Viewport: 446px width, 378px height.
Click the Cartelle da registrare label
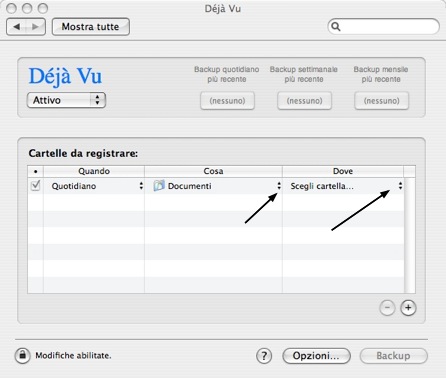pyautogui.click(x=83, y=153)
